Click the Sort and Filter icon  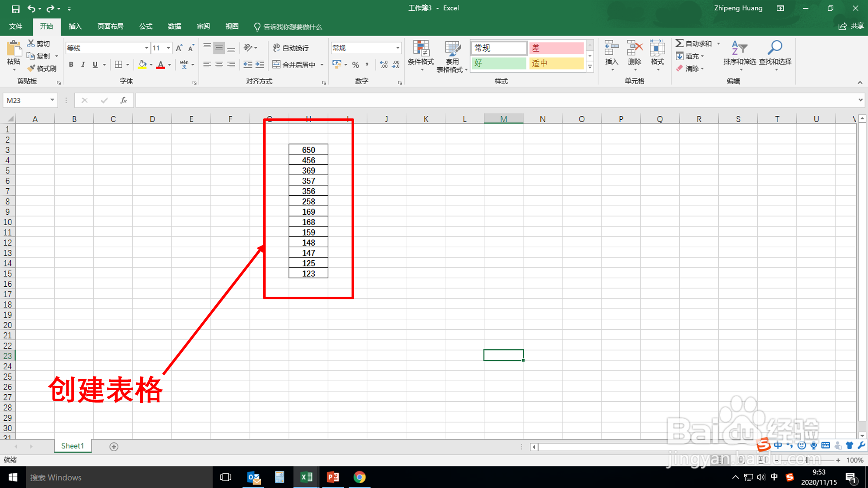tap(739, 48)
